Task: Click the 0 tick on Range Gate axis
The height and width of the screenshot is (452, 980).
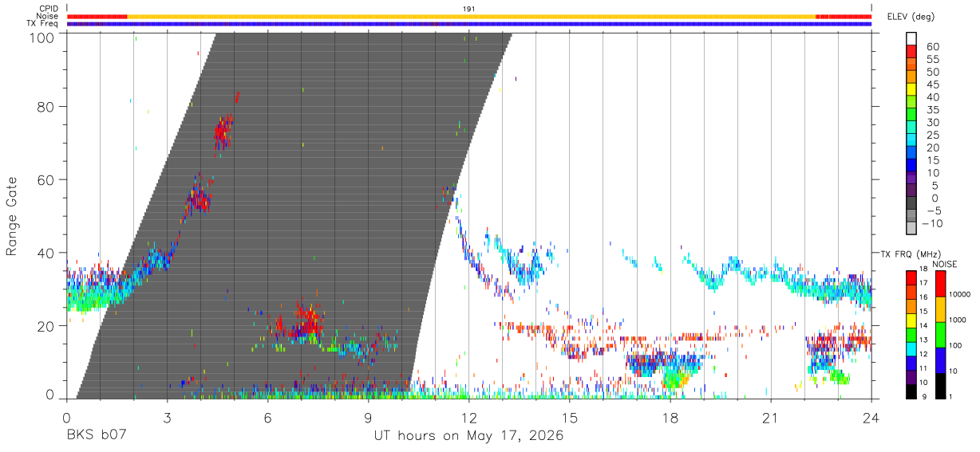Action: (x=50, y=395)
